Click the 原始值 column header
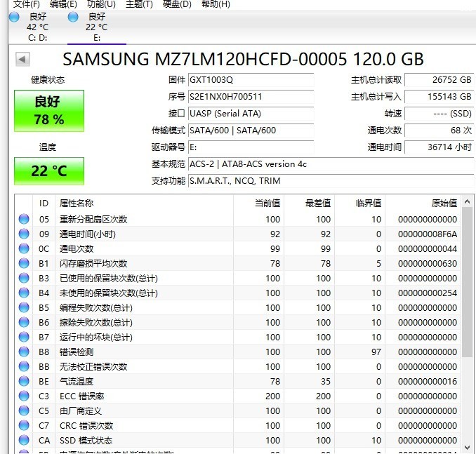The width and height of the screenshot is (476, 454). point(423,203)
